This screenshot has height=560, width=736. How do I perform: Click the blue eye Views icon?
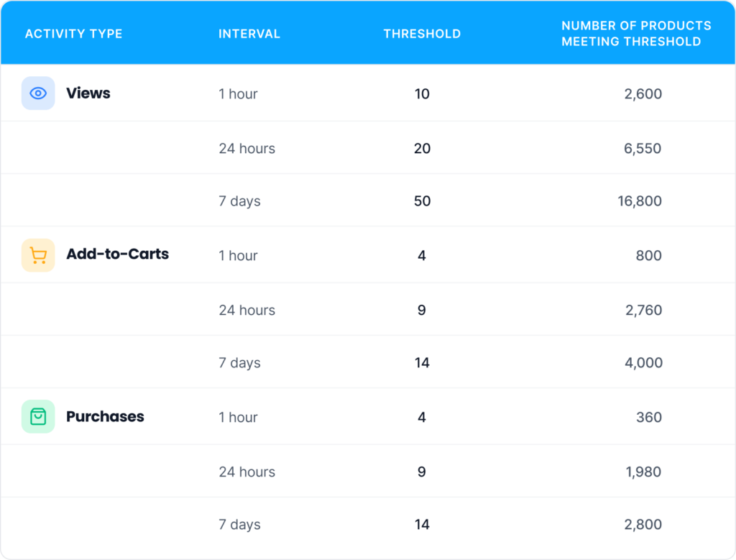click(38, 93)
